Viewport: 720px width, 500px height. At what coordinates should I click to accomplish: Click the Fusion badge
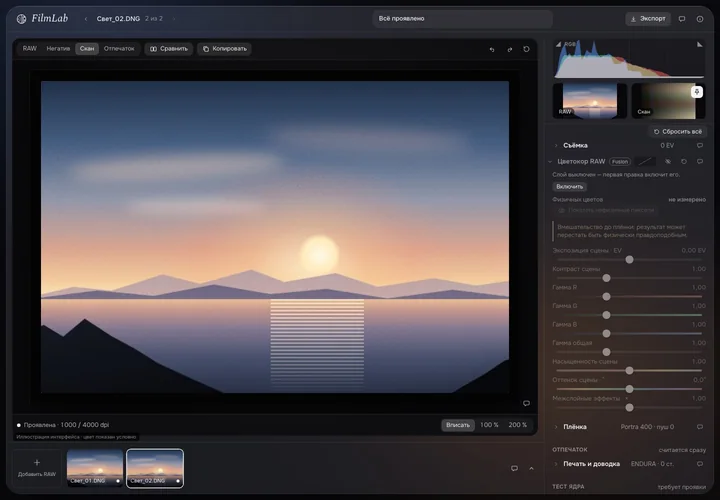click(x=619, y=162)
